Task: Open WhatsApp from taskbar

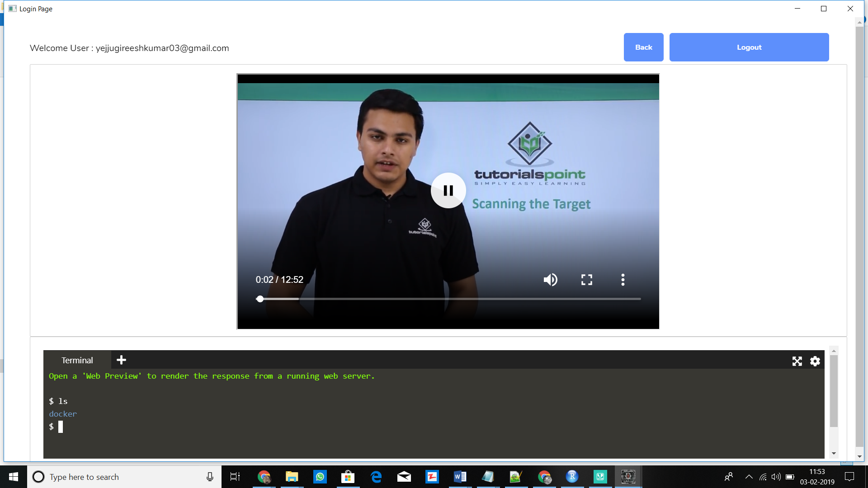Action: pyautogui.click(x=320, y=477)
